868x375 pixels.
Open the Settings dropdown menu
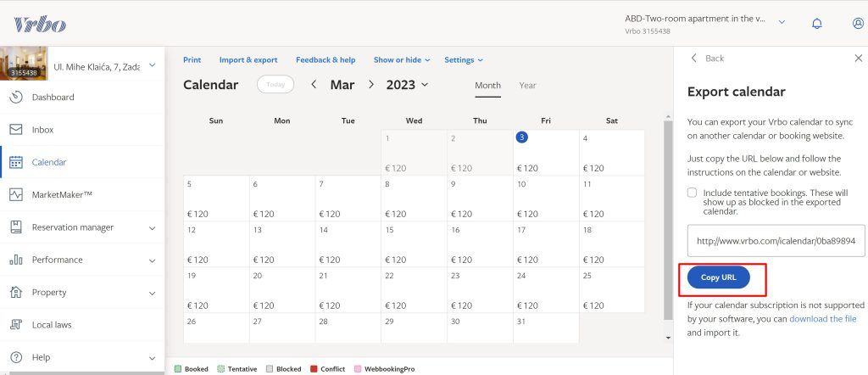464,60
